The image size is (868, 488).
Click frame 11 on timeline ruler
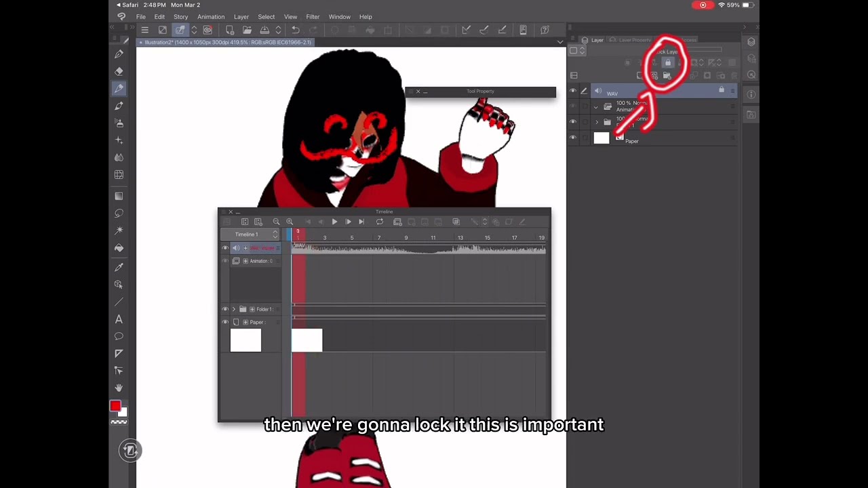tap(433, 238)
